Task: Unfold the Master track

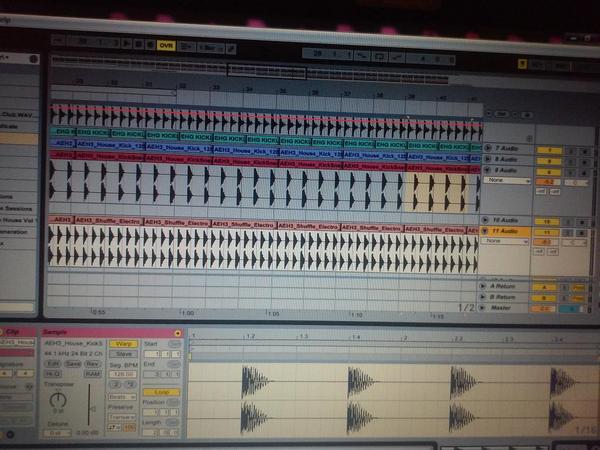Action: pyautogui.click(x=482, y=307)
